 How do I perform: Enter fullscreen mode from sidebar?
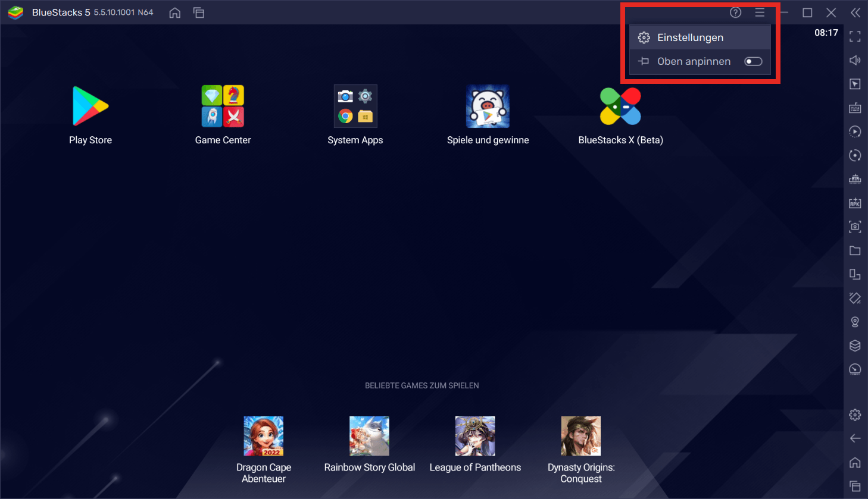point(855,37)
